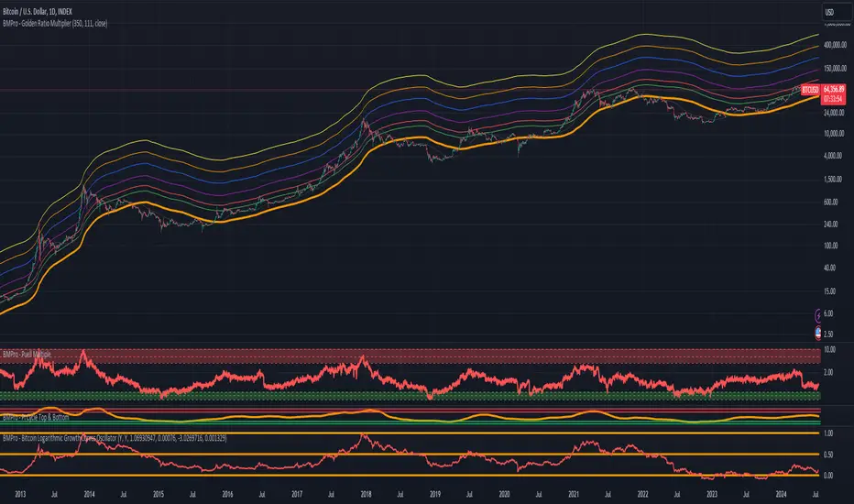Click the 2020 label on time axis
This screenshot has height=504, width=854.
click(x=504, y=494)
